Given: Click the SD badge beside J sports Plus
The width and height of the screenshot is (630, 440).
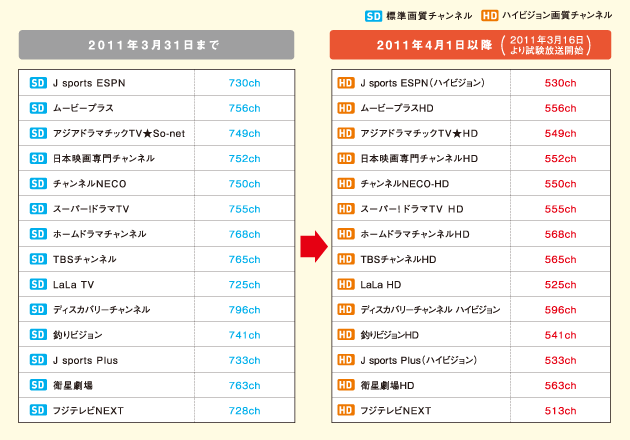Looking at the screenshot, I should coord(38,360).
